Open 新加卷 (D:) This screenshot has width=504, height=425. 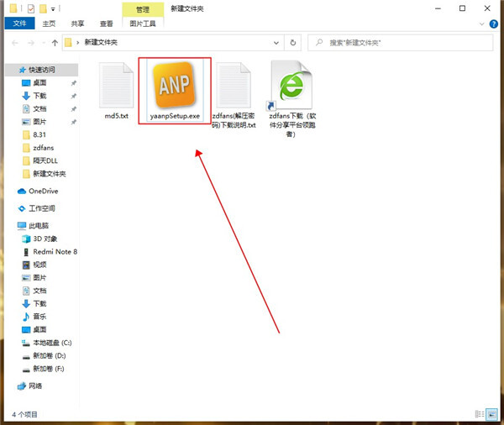tap(50, 355)
